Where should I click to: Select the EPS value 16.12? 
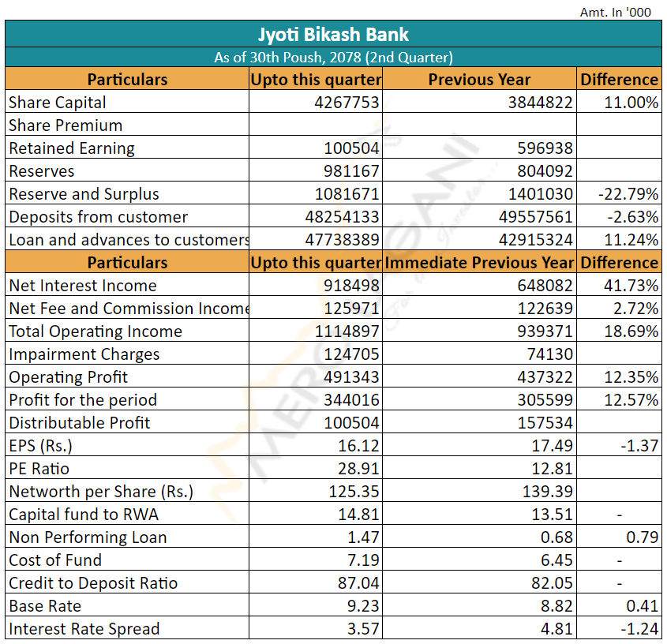(x=358, y=447)
